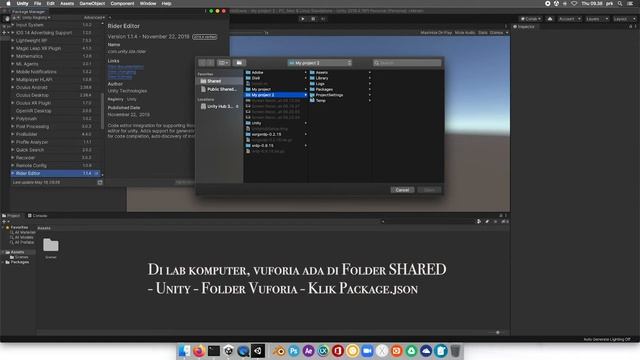Open the unity folder in the dialog
The height and width of the screenshot is (360, 640).
276,123
